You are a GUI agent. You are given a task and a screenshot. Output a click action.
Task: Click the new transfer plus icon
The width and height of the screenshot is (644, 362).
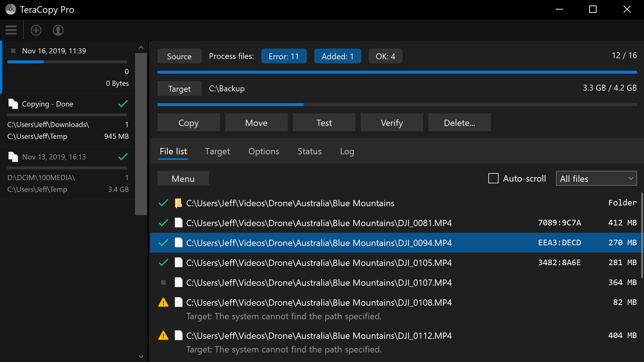pos(36,30)
